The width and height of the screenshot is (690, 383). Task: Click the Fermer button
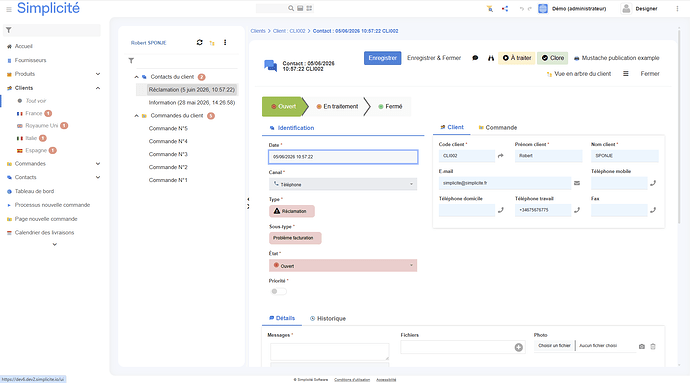click(x=650, y=74)
